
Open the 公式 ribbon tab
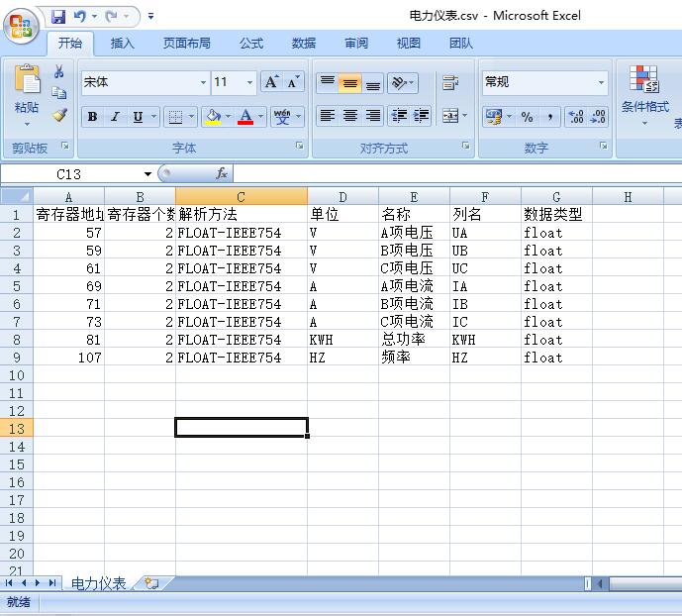251,43
